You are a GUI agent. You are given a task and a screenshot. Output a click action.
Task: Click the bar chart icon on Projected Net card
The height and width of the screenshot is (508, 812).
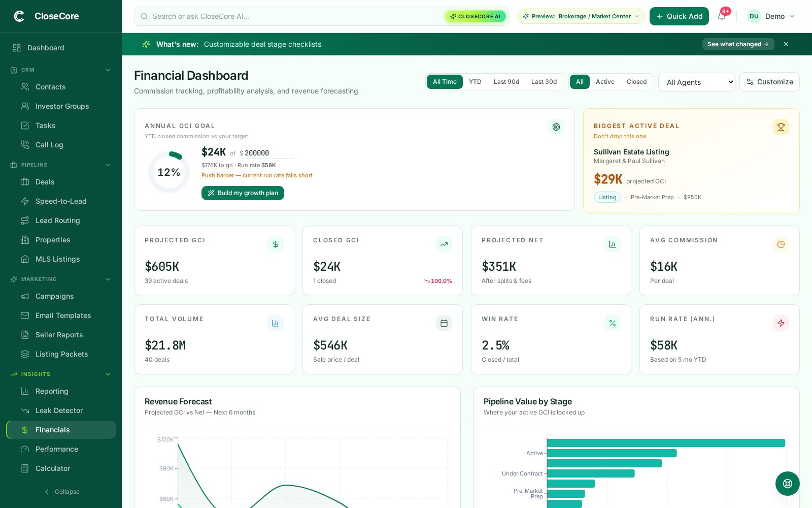pyautogui.click(x=613, y=244)
